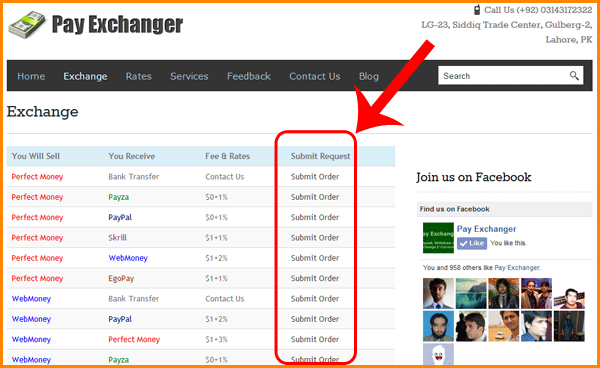Open the Feedback page
Screen dimensions: 600x368
point(249,76)
